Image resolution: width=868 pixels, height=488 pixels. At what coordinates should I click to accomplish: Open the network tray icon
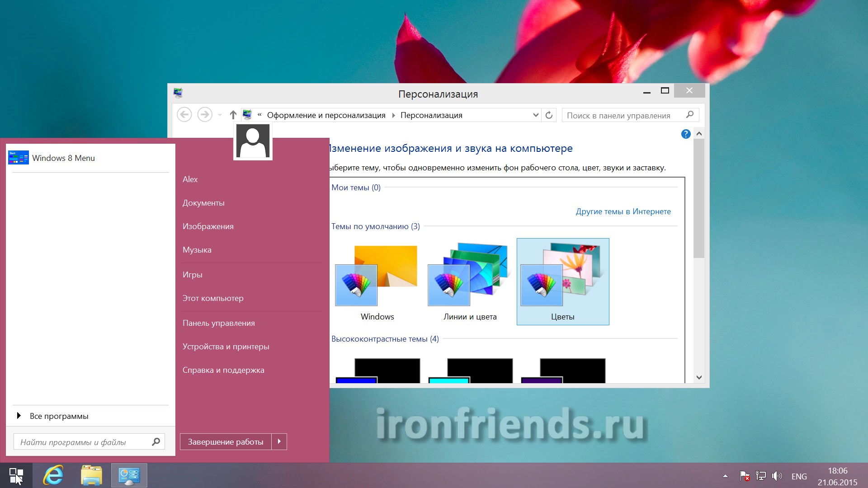(x=761, y=476)
